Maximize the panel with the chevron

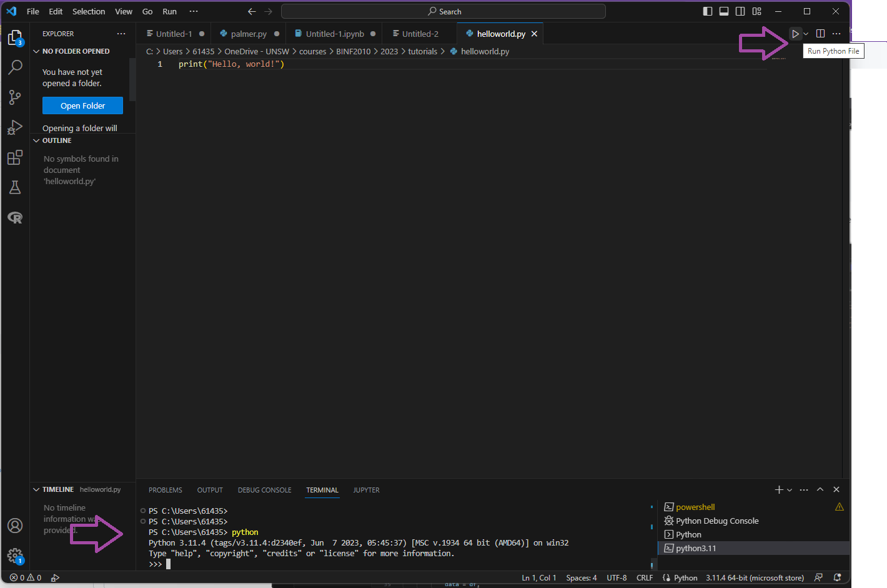coord(820,489)
